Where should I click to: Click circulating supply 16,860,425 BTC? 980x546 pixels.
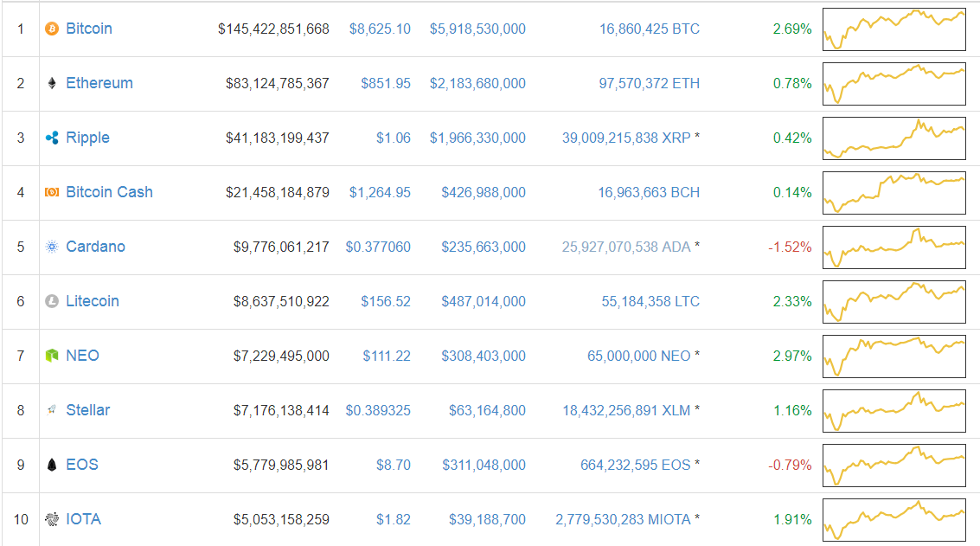click(650, 29)
